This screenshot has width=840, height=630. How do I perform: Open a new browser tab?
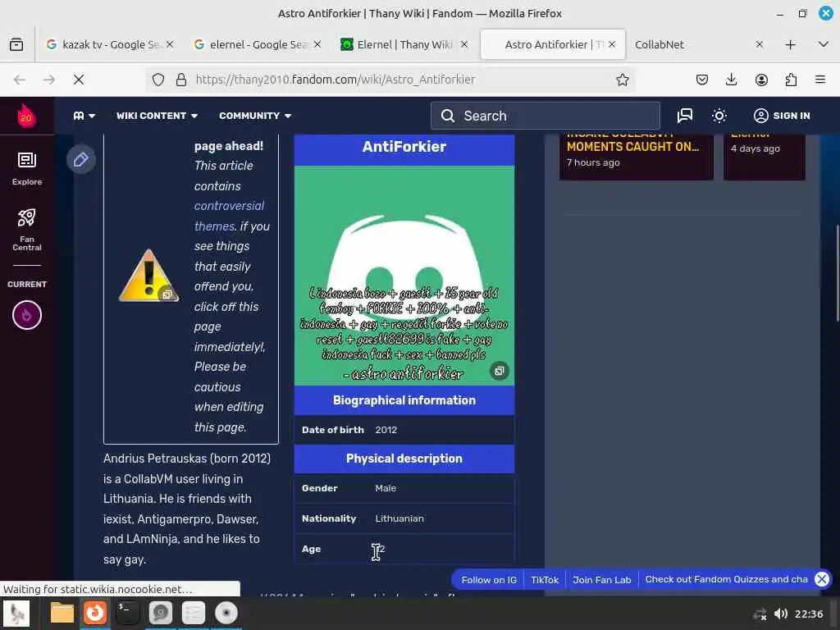(x=790, y=44)
